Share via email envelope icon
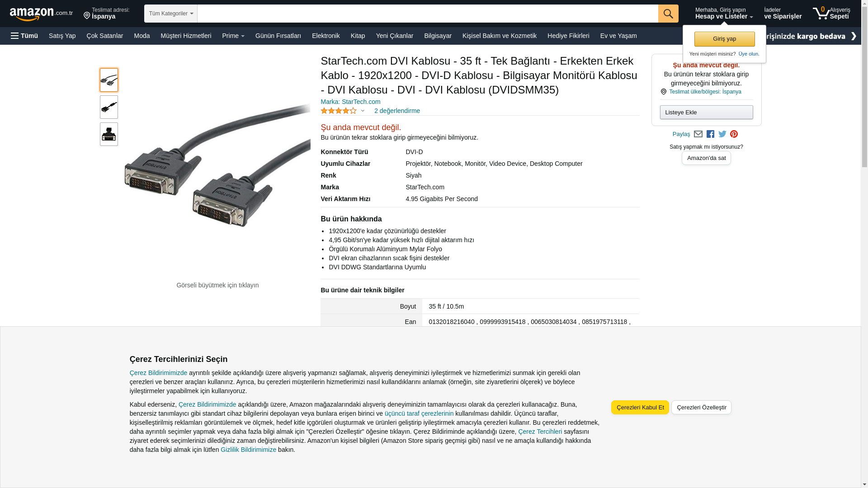868x488 pixels. 698,134
